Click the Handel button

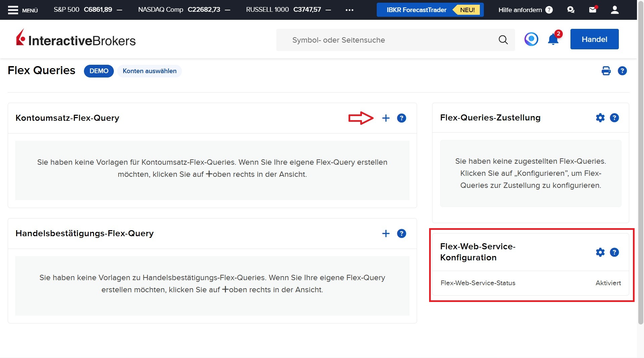point(594,39)
